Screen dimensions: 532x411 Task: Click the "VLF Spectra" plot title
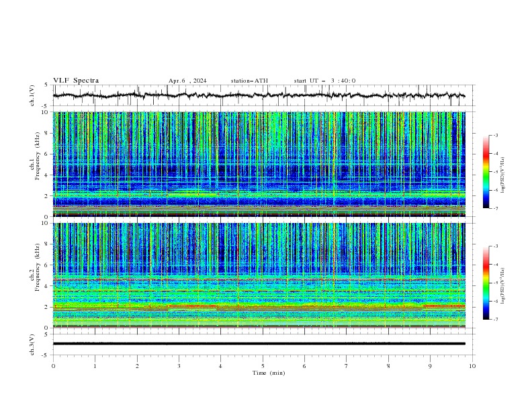coord(76,81)
